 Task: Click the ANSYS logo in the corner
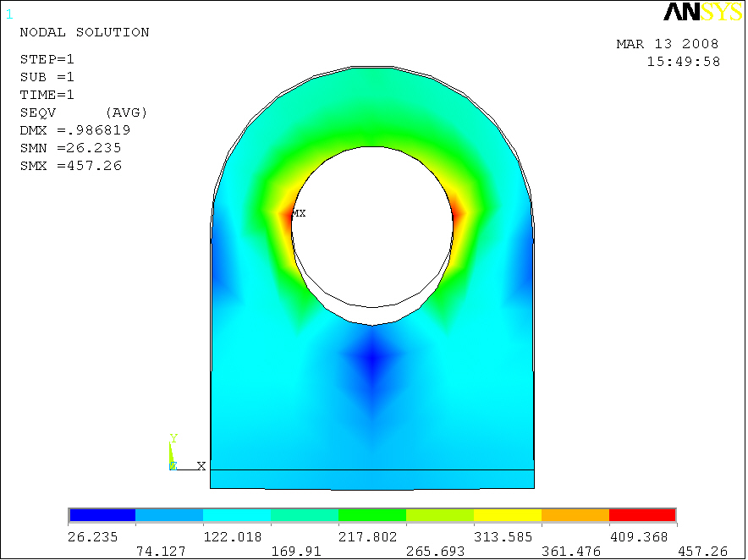[701, 11]
